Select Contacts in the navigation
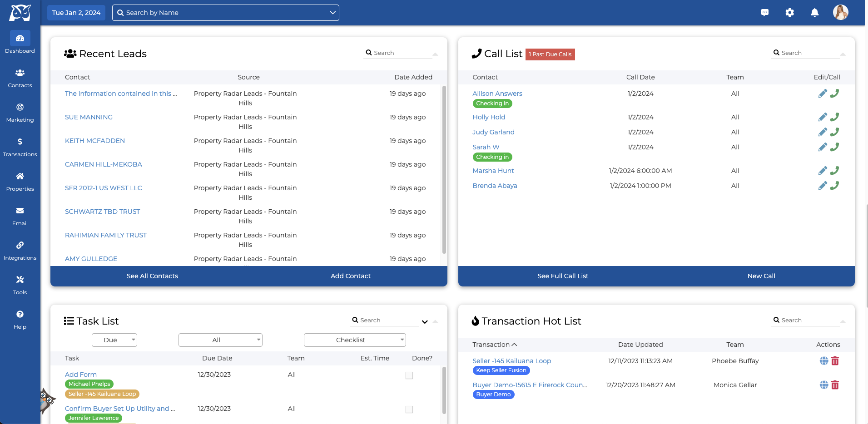868x424 pixels. [20, 78]
